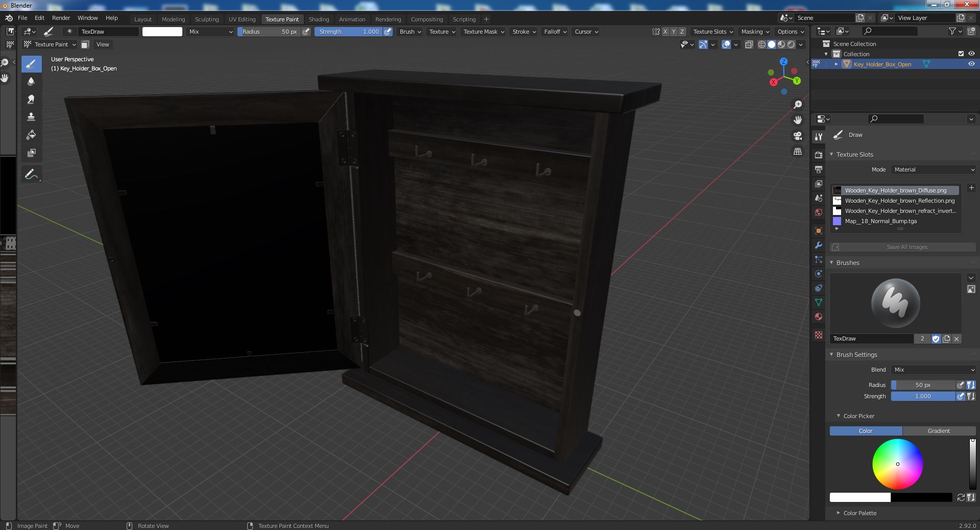This screenshot has height=530, width=980.
Task: Click the TexDraw brush name field
Action: tap(872, 339)
